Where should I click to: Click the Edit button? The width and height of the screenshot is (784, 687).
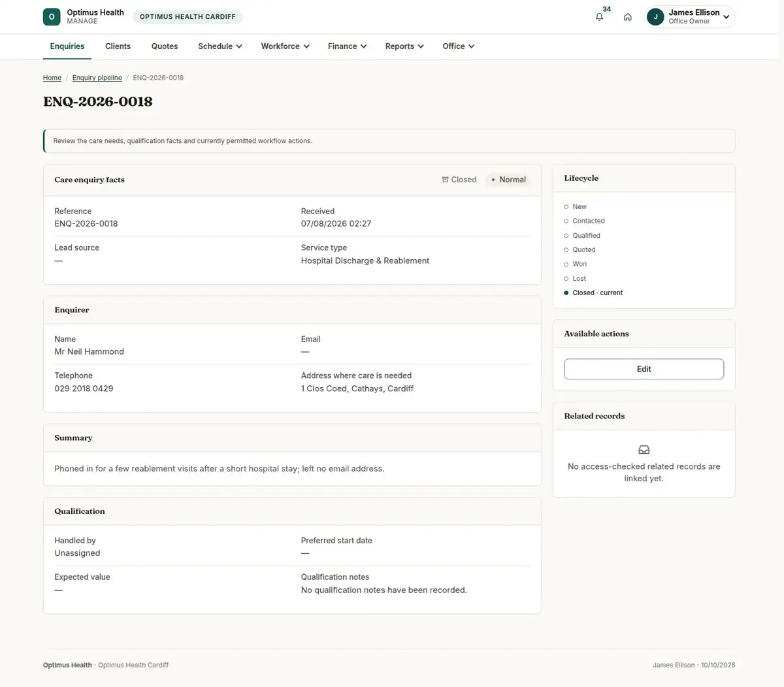tap(644, 369)
